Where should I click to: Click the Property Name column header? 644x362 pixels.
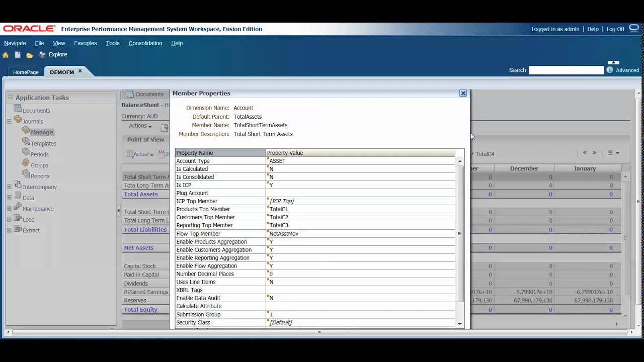point(220,153)
